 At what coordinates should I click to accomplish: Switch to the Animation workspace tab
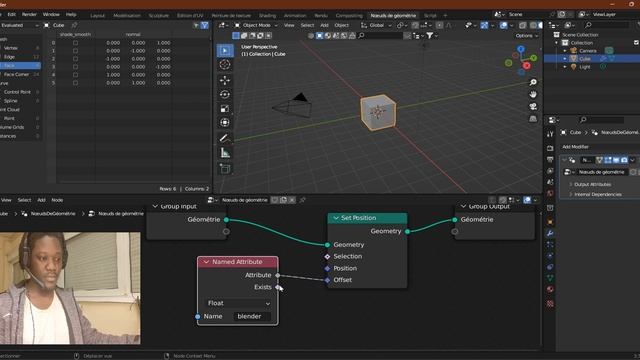click(x=295, y=16)
